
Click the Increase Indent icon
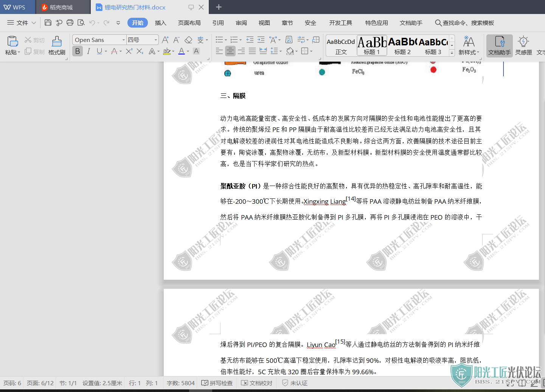(261, 40)
